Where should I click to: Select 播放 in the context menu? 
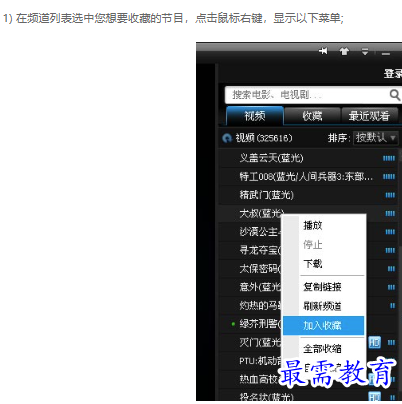pos(313,225)
